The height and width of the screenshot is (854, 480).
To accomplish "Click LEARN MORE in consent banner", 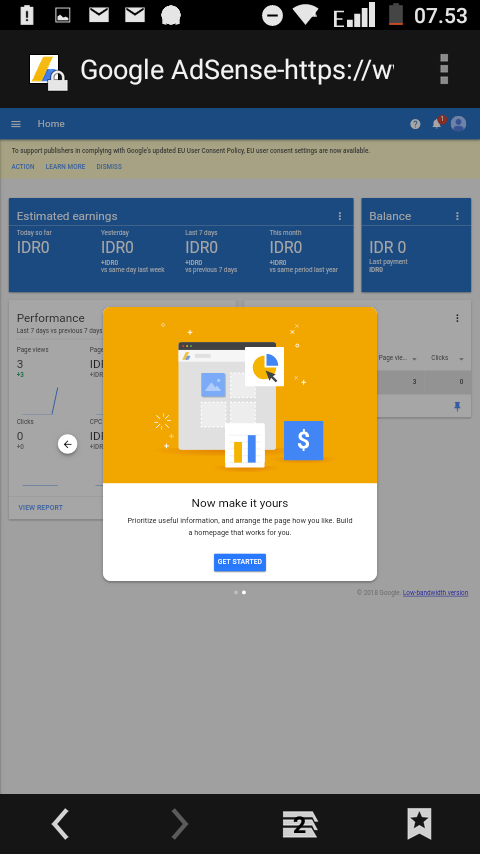I will pyautogui.click(x=65, y=167).
